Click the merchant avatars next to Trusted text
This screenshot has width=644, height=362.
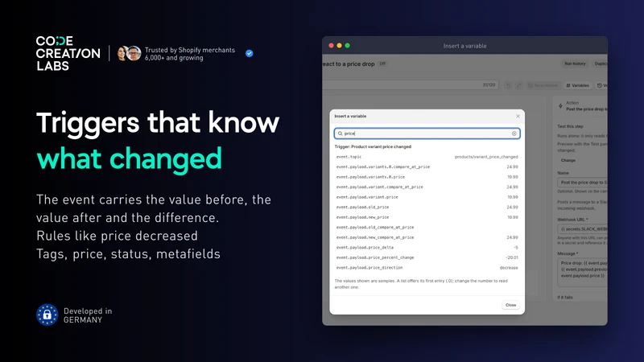129,53
